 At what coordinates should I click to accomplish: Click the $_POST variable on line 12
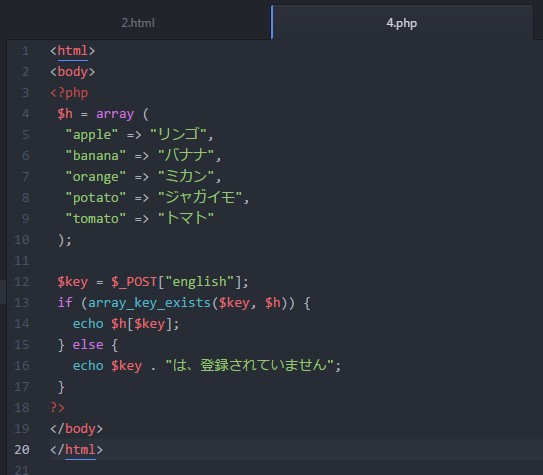click(134, 281)
